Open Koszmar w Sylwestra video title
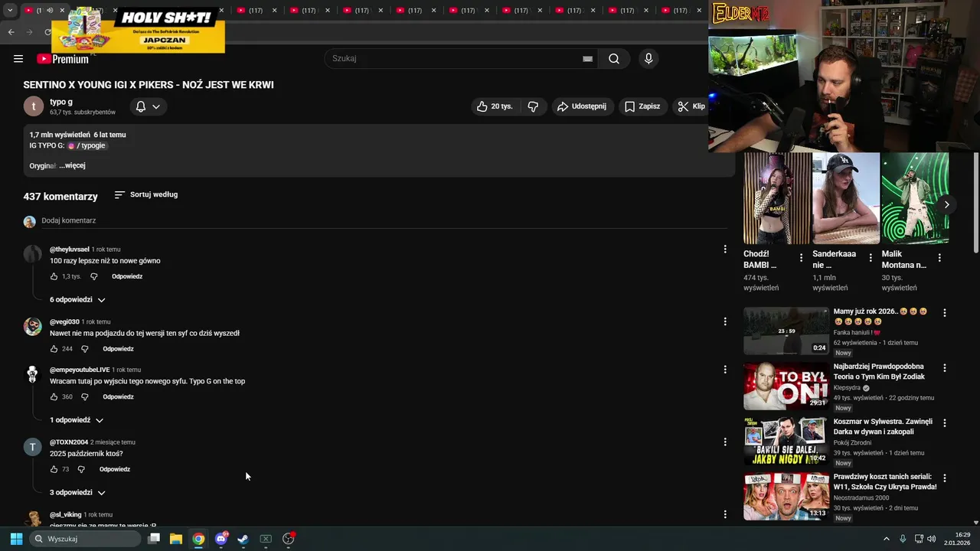This screenshot has width=980, height=551. pyautogui.click(x=883, y=426)
